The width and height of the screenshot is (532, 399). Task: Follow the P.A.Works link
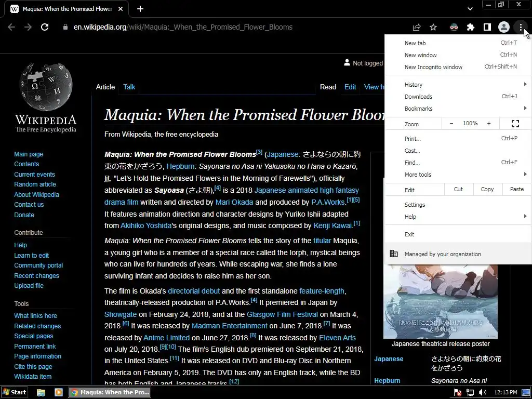[x=328, y=202]
